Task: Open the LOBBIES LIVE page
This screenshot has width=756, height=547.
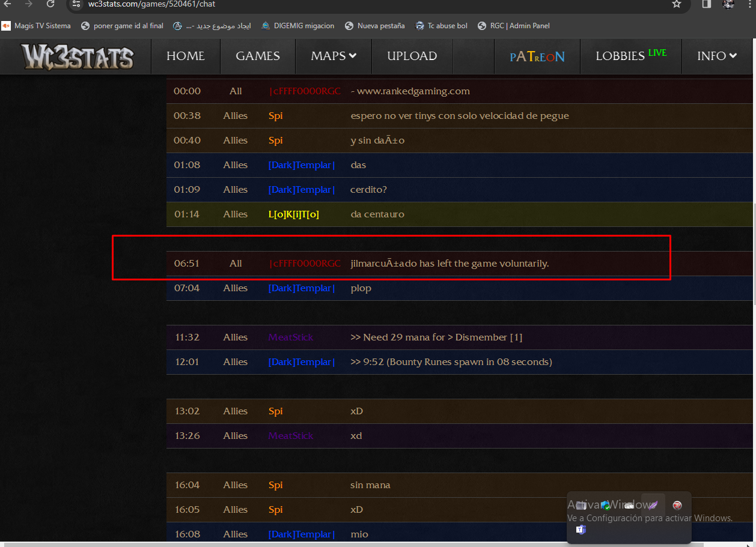Action: [631, 56]
